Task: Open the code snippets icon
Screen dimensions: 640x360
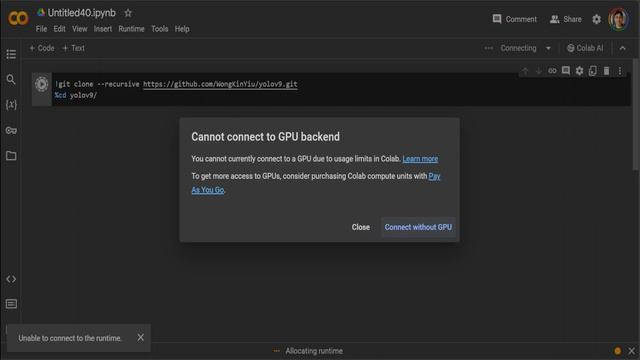Action: (x=11, y=279)
